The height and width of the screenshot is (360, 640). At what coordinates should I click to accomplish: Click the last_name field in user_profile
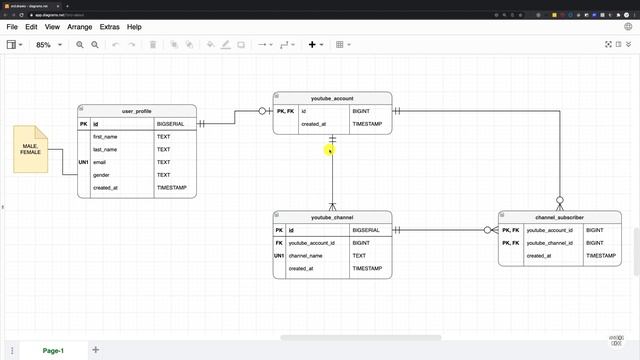[x=105, y=149]
